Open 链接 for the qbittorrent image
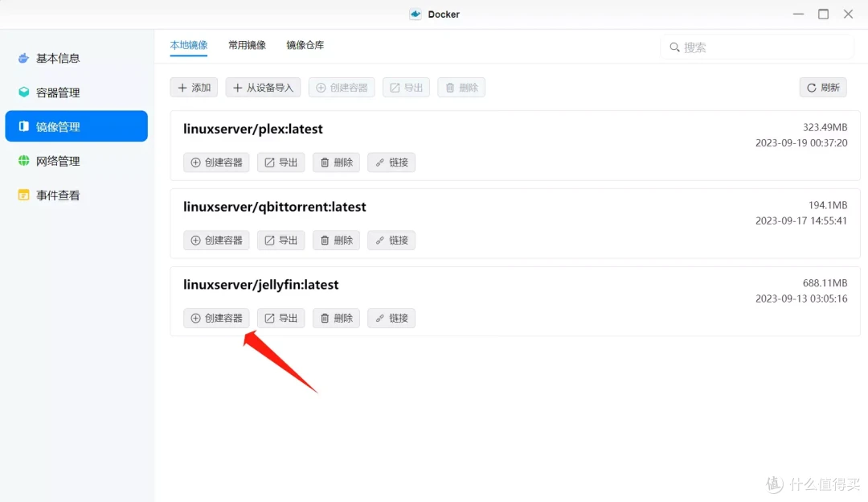The image size is (868, 502). [391, 240]
